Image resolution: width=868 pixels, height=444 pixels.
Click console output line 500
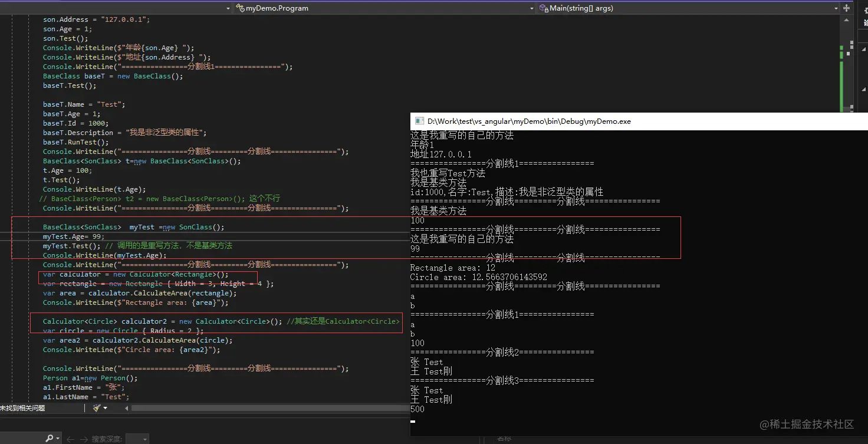pyautogui.click(x=417, y=409)
